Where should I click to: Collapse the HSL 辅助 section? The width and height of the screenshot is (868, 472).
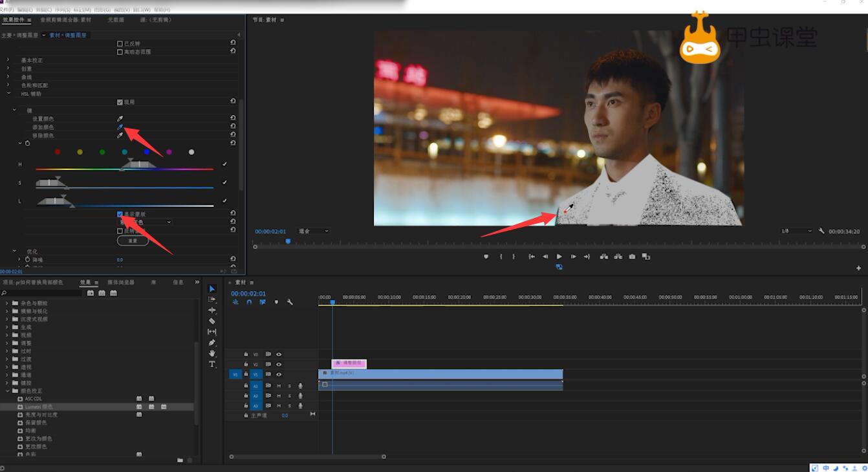click(x=8, y=94)
